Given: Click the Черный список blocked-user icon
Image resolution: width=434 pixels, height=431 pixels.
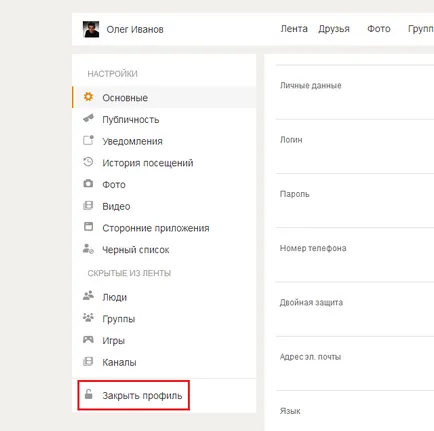Looking at the screenshot, I should point(88,249).
